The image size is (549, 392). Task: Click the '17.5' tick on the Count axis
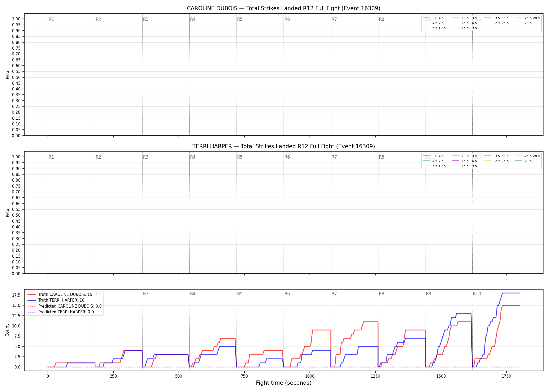click(x=16, y=295)
